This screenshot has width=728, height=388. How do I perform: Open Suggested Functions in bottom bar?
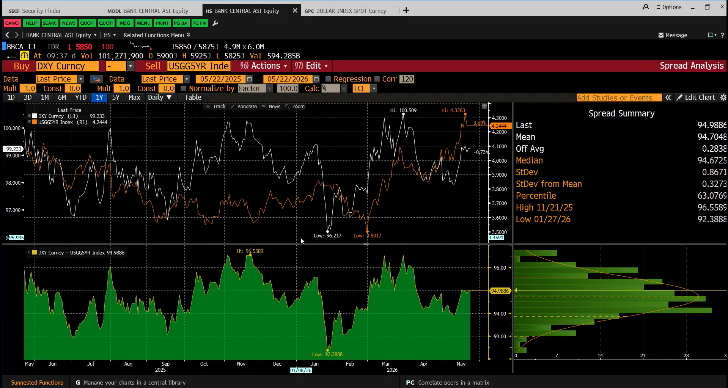coord(36,382)
